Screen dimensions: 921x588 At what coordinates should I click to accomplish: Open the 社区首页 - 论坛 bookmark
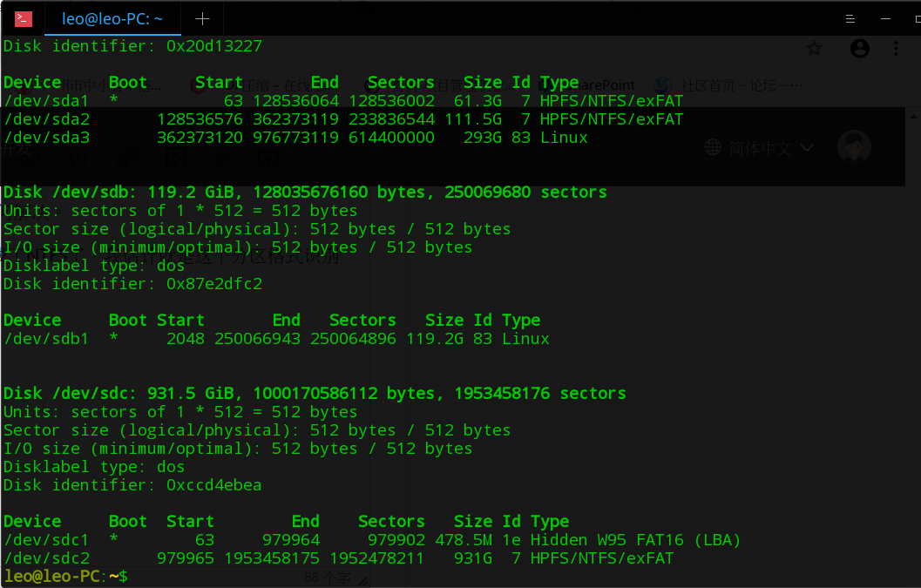(x=741, y=84)
